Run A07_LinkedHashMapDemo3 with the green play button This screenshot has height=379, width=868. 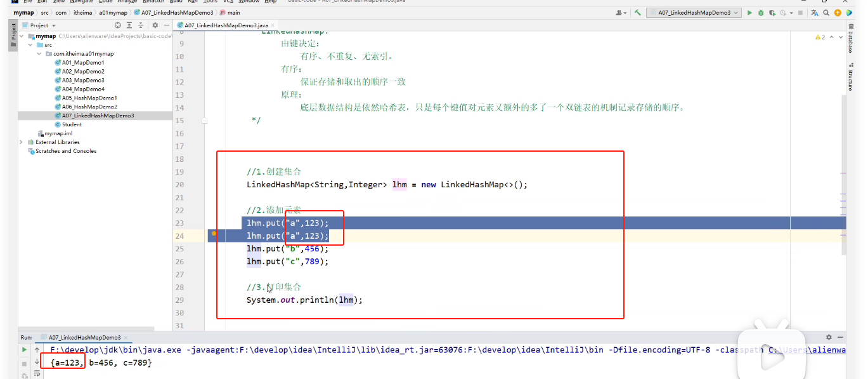749,13
